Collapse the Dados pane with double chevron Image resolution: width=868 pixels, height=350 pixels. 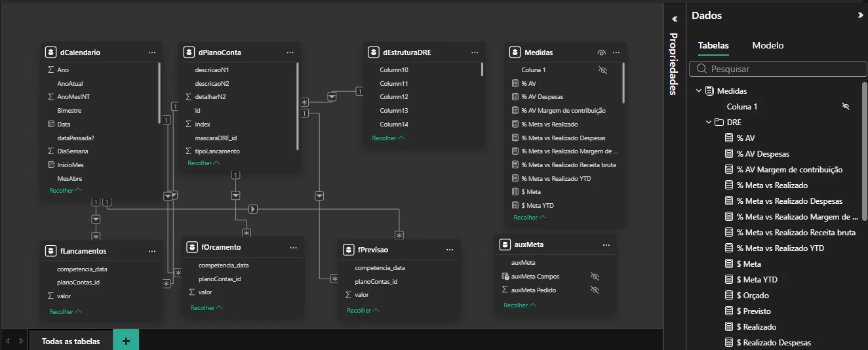[x=860, y=15]
